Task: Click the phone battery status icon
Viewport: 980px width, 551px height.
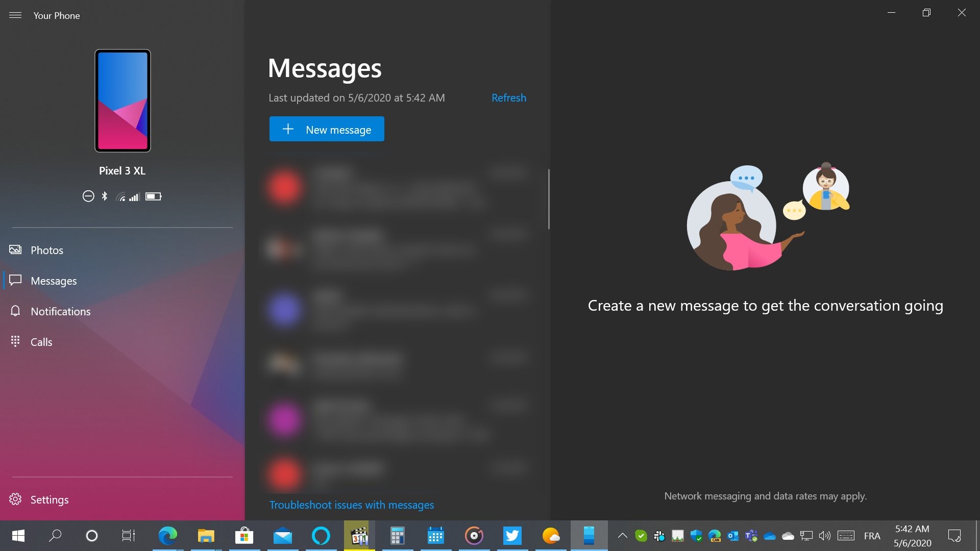Action: coord(153,196)
